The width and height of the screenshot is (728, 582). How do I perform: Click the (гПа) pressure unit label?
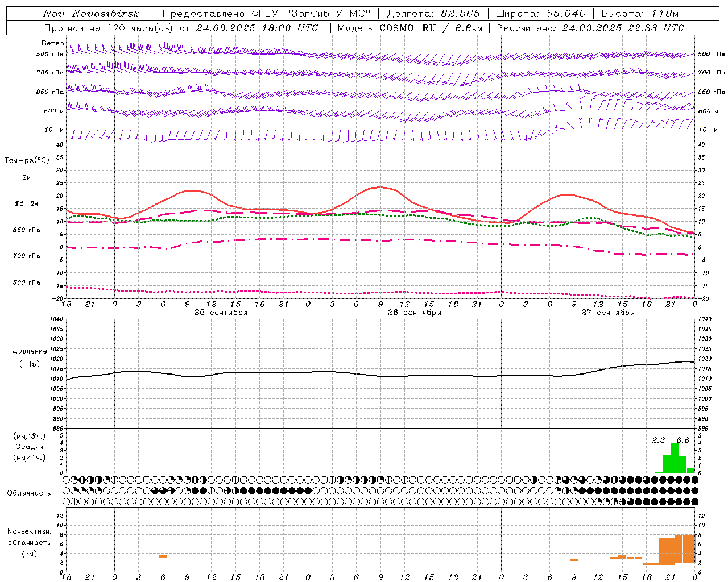point(30,364)
